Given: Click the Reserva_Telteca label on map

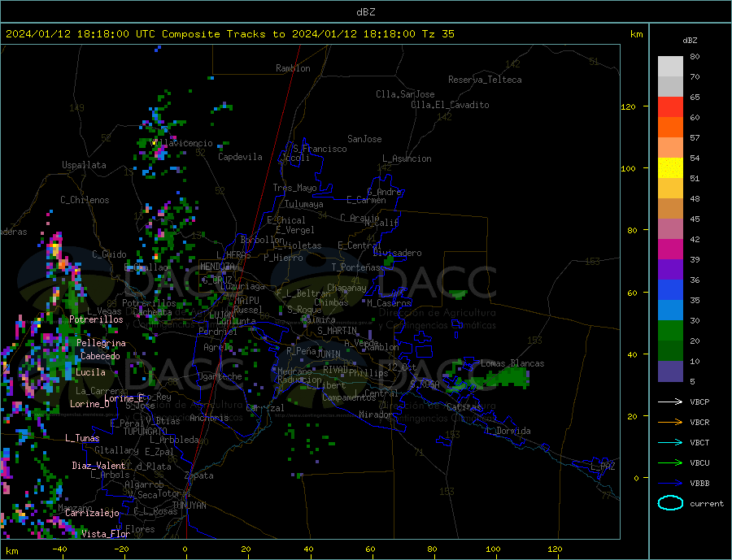Looking at the screenshot, I should click(485, 80).
